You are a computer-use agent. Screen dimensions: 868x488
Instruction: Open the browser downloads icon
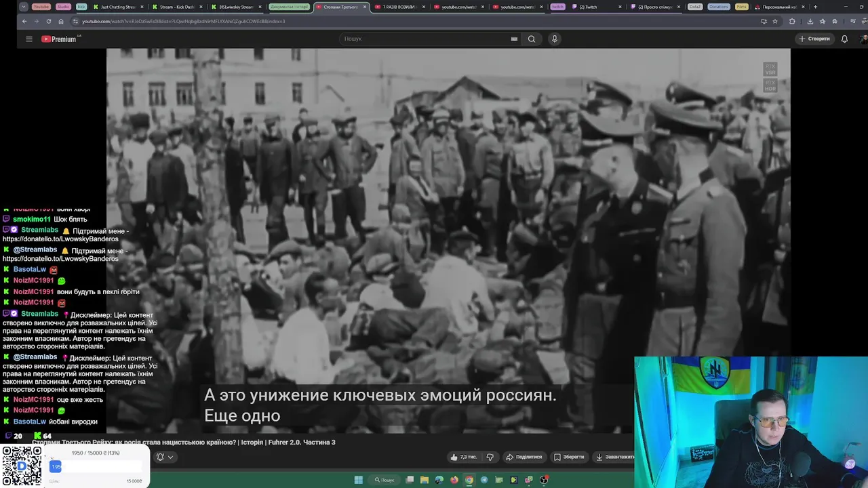810,21
